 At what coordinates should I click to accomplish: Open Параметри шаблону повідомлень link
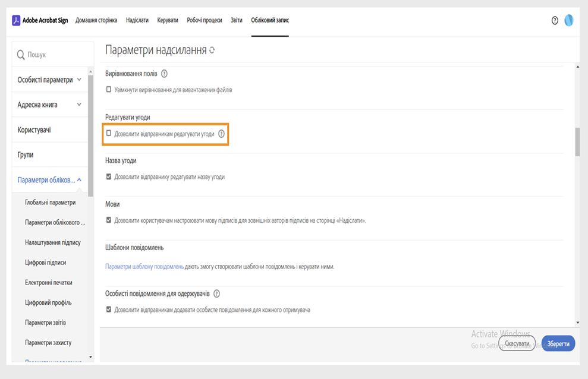click(144, 267)
